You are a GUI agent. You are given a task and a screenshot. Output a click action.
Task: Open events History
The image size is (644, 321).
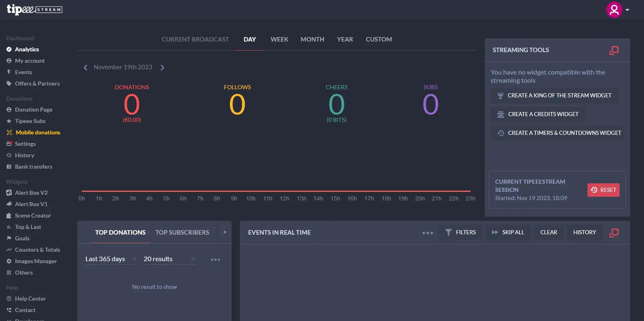(584, 232)
